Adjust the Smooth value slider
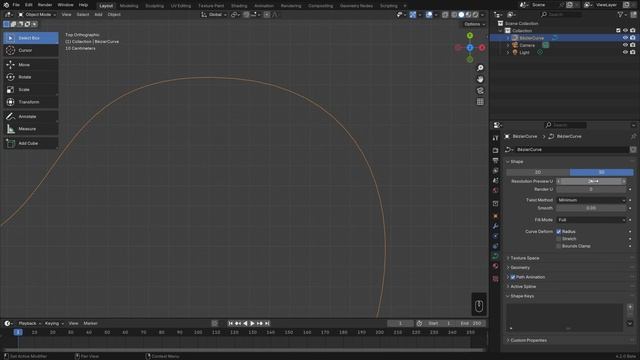 [x=591, y=208]
